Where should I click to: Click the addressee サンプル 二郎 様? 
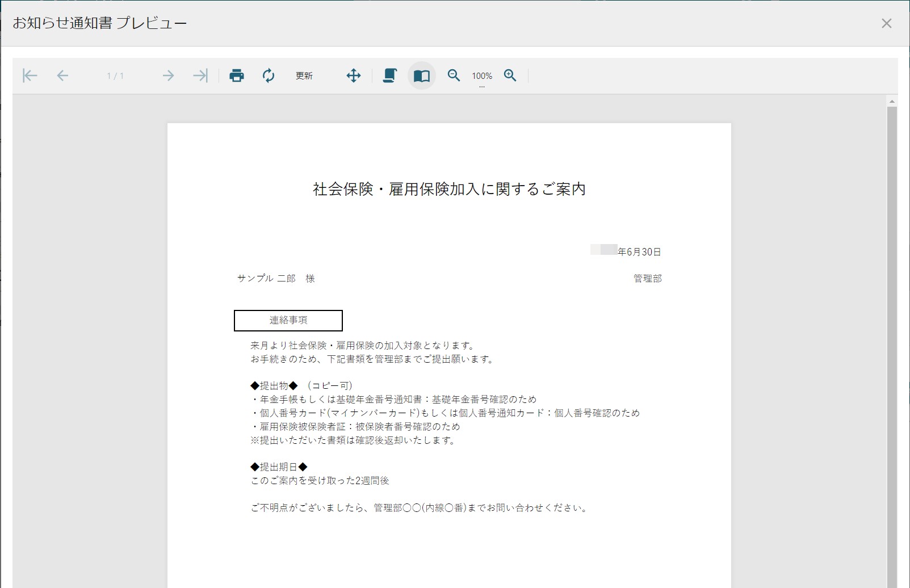pos(276,278)
